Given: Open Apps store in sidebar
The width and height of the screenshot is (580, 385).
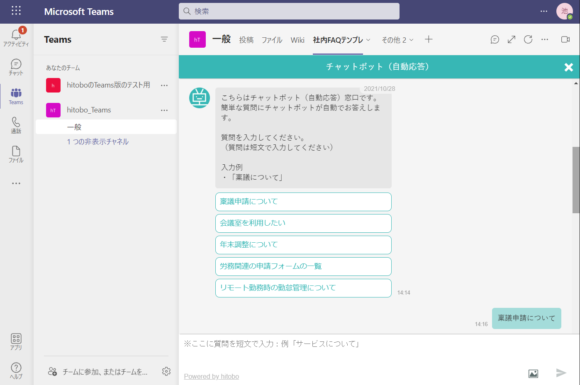Looking at the screenshot, I should coord(16,341).
